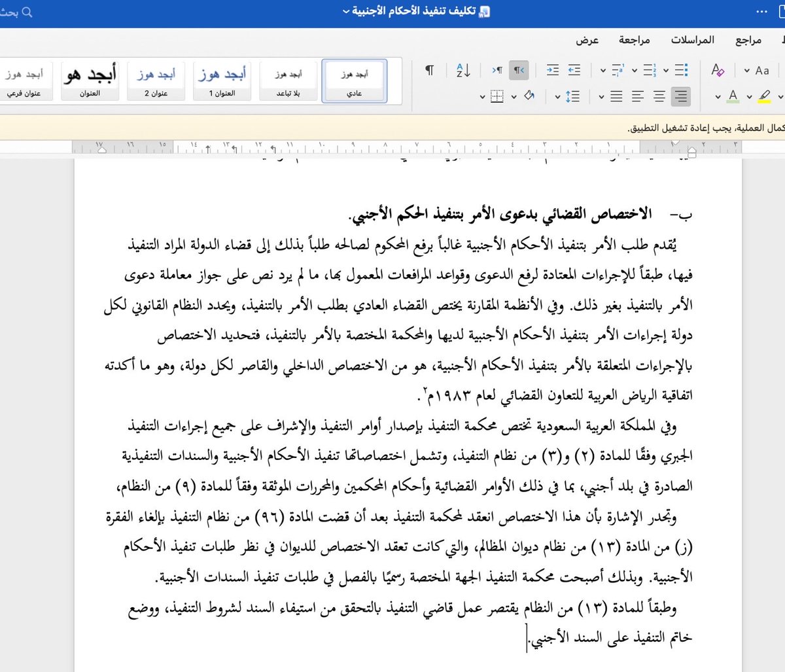The height and width of the screenshot is (672, 785).
Task: Apply yellow text highlight color
Action: click(764, 96)
